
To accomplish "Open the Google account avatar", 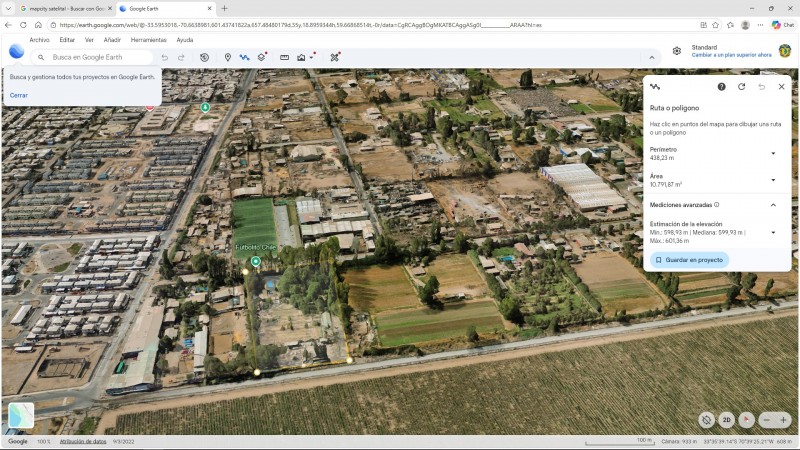I will click(x=785, y=51).
